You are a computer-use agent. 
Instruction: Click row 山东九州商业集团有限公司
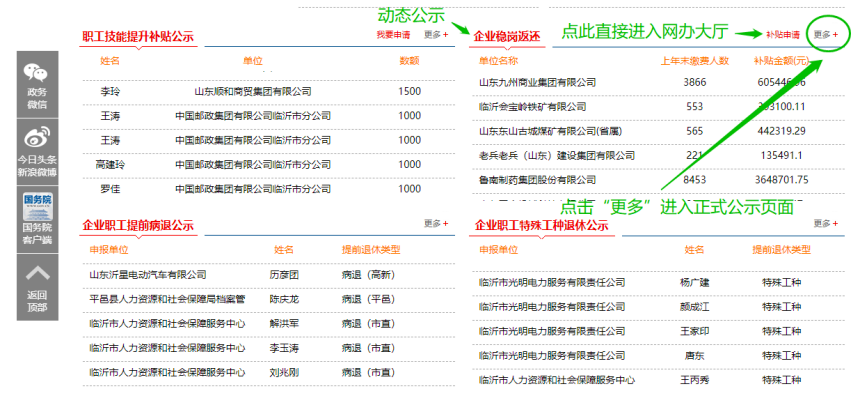click(657, 83)
